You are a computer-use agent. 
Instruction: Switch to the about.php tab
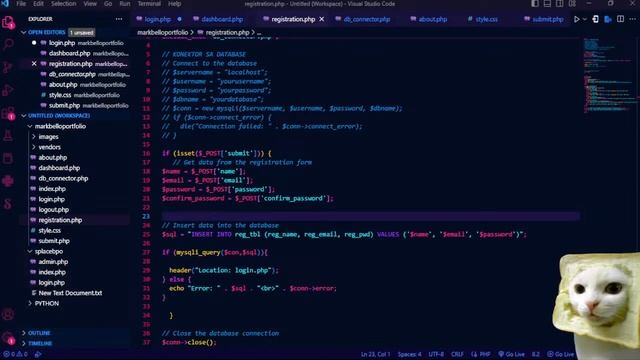tap(433, 19)
